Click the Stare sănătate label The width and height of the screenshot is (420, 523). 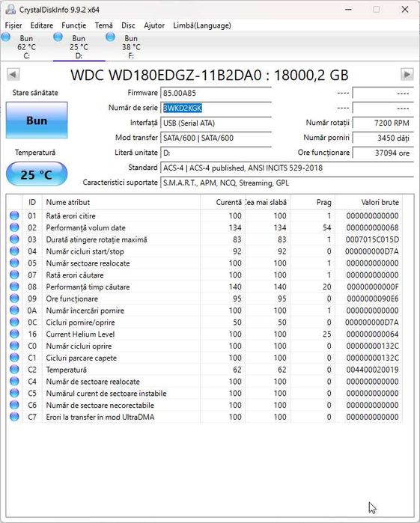coord(35,93)
